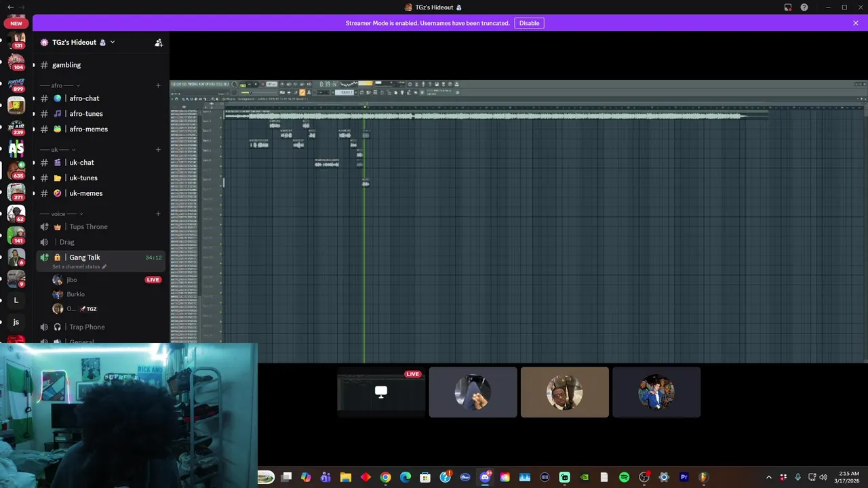The image size is (868, 488).
Task: Open Adobe Premiere Pro from the taskbar
Action: coord(684,477)
